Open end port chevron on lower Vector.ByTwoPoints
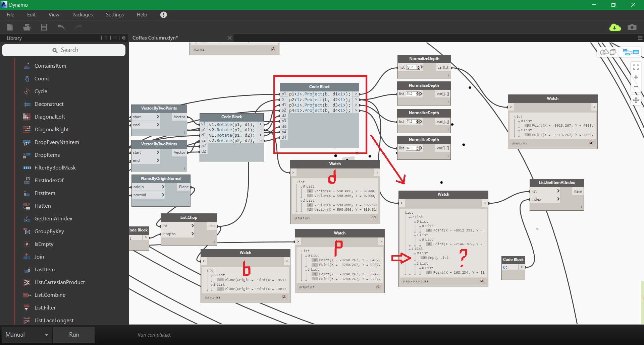The height and width of the screenshot is (345, 644). [x=158, y=160]
